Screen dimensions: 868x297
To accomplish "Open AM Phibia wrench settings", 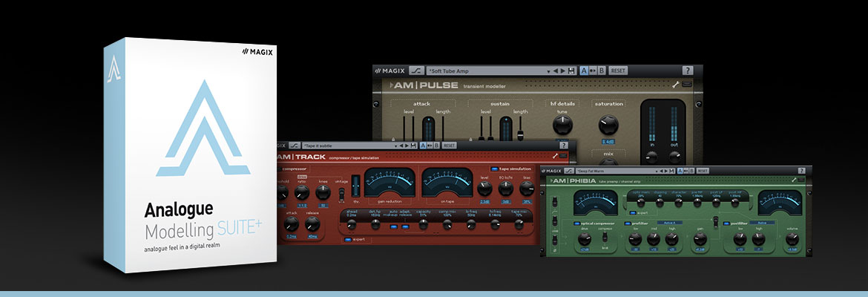I will click(794, 180).
